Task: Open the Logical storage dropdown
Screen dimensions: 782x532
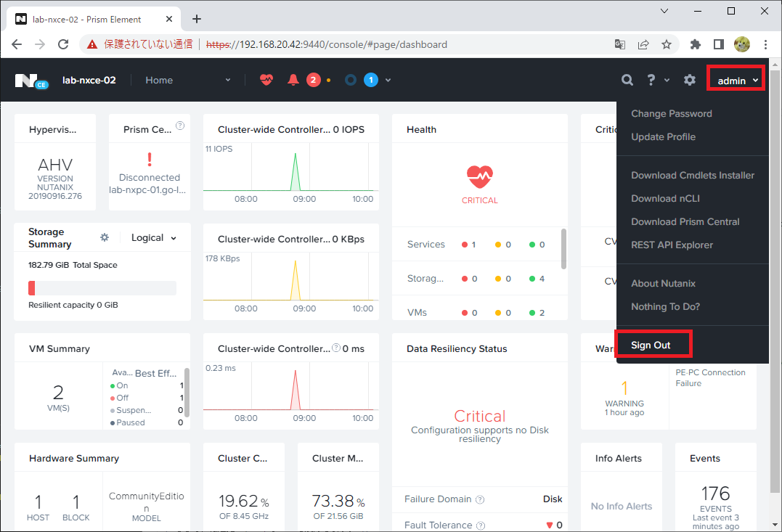Action: coord(154,238)
